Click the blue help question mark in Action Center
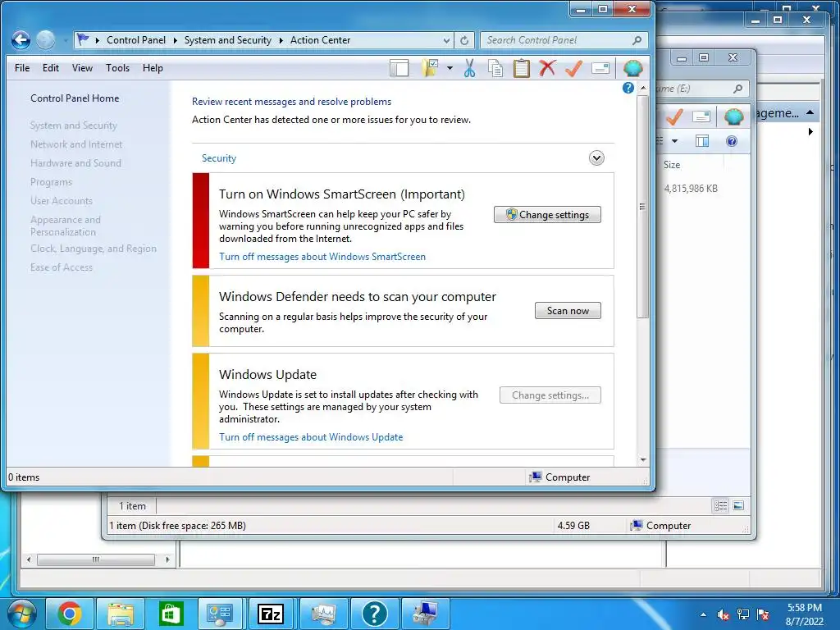Image resolution: width=840 pixels, height=630 pixels. click(x=628, y=88)
